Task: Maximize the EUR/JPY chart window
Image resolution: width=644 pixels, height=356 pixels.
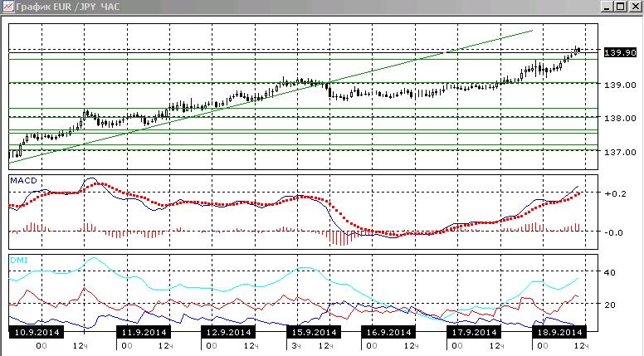Action: click(621, 7)
